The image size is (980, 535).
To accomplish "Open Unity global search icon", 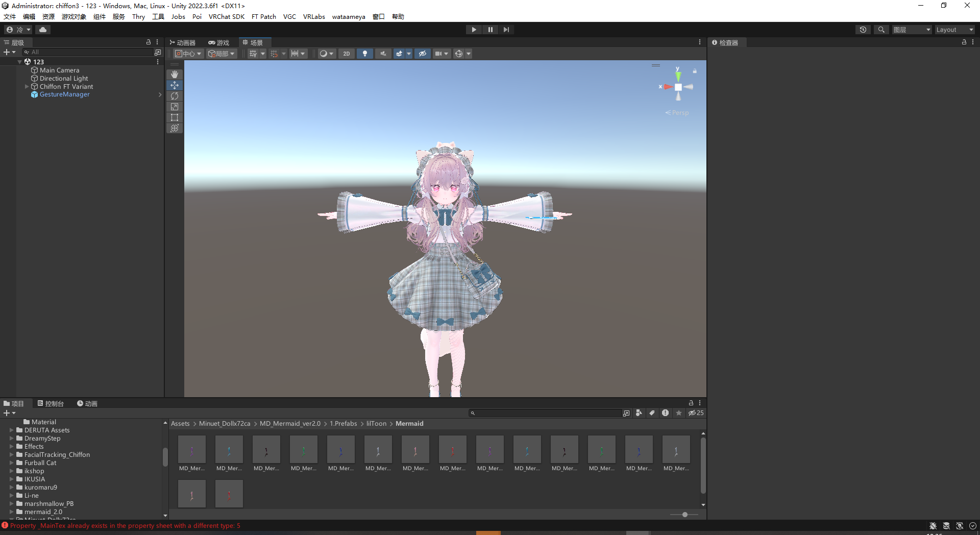I will pos(881,30).
